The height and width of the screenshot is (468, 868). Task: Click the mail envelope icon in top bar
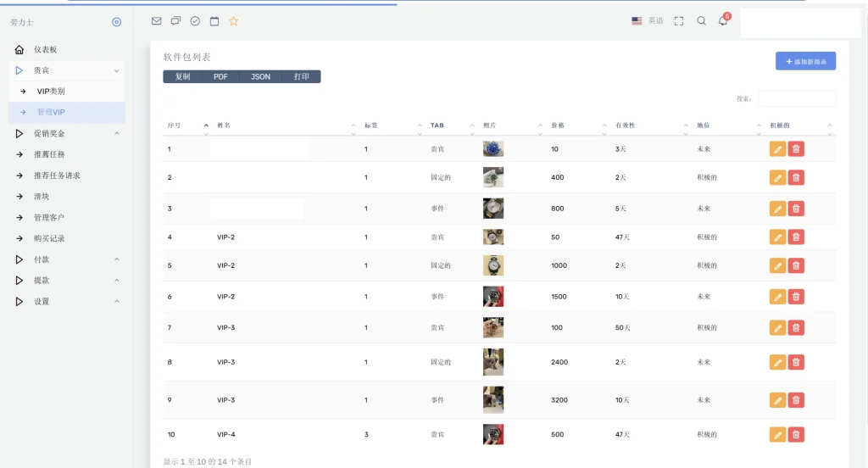click(156, 21)
